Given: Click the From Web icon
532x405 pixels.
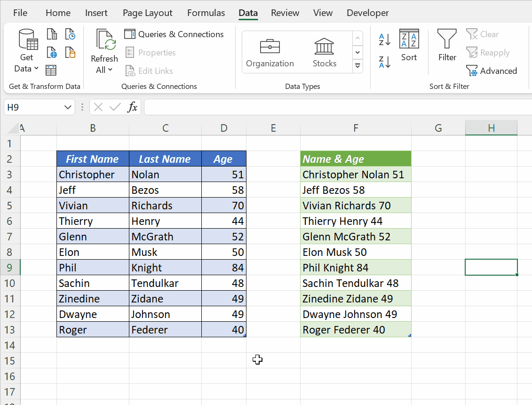Looking at the screenshot, I should click(x=51, y=53).
